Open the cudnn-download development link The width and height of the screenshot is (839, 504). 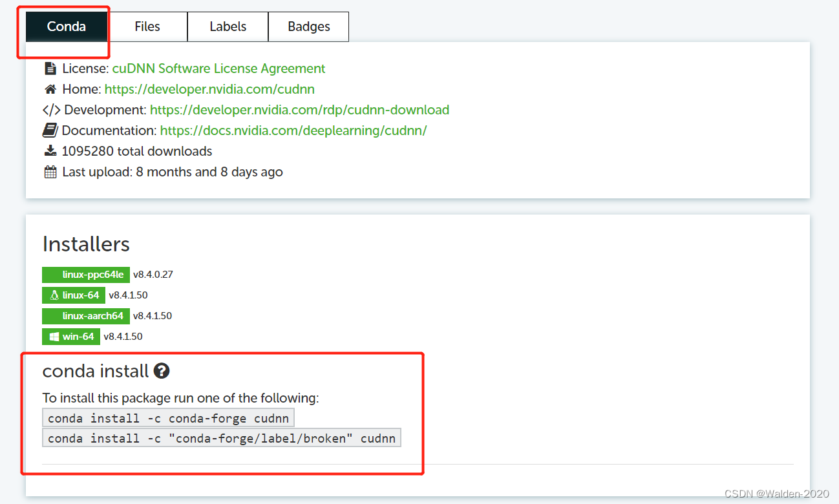point(299,110)
